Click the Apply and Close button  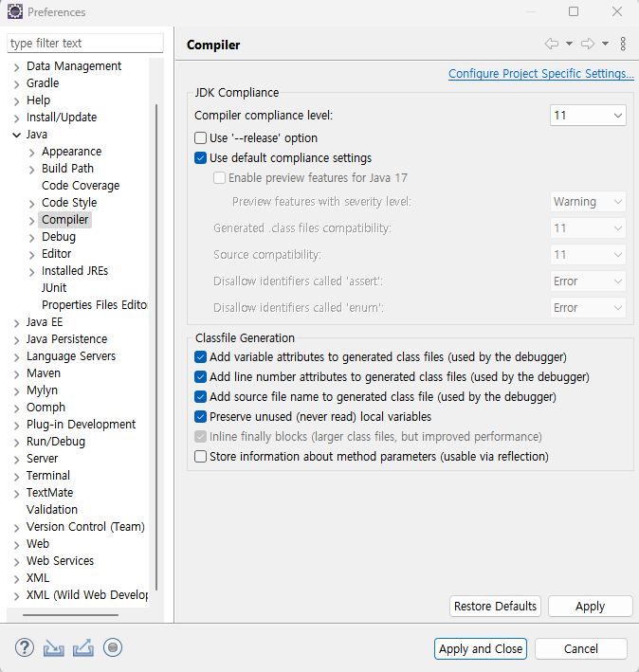click(x=481, y=649)
